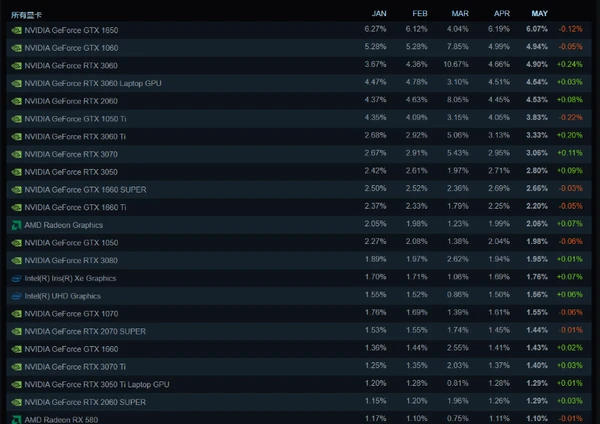This screenshot has height=424, width=600.
Task: Open the NVIDIA GeForce RTX 3060 row
Action: coord(299,65)
